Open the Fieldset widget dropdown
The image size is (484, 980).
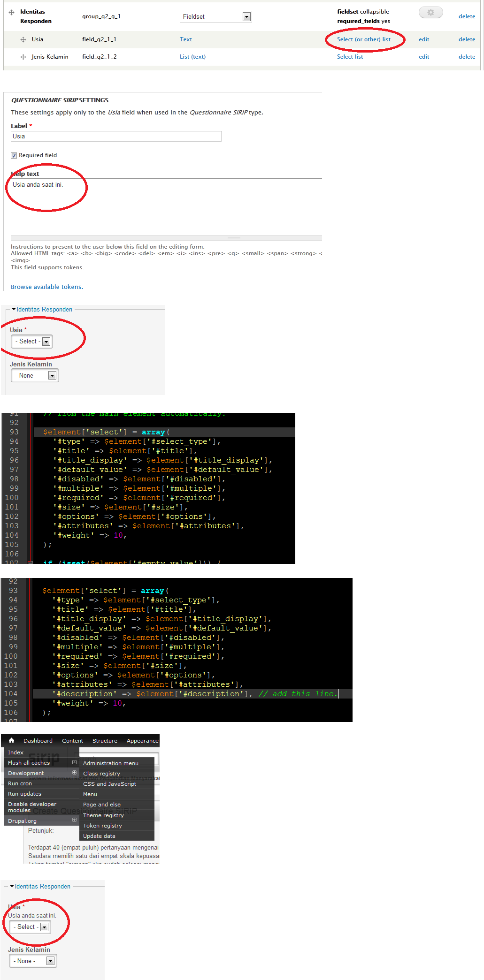tap(216, 17)
